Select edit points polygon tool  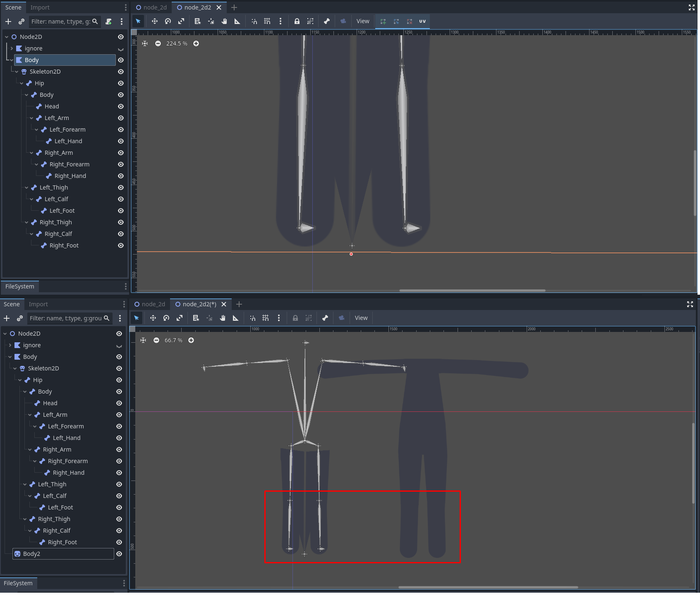tap(396, 21)
